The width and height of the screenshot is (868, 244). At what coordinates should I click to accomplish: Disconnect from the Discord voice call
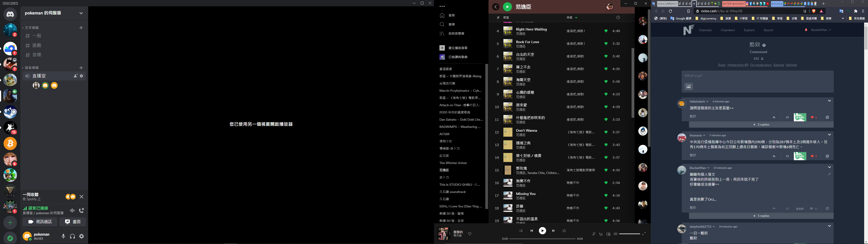[82, 210]
